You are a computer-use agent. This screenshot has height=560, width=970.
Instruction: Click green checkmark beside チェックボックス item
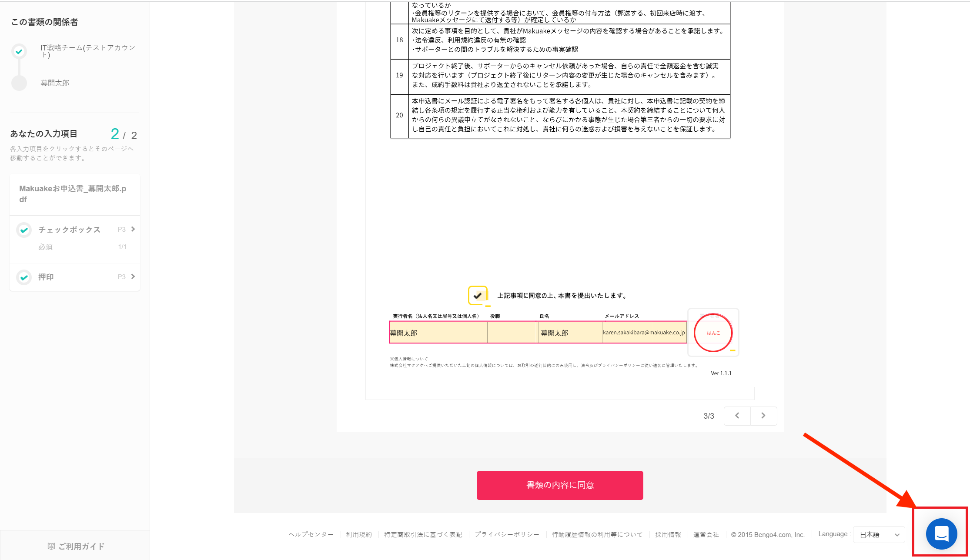[x=24, y=230]
